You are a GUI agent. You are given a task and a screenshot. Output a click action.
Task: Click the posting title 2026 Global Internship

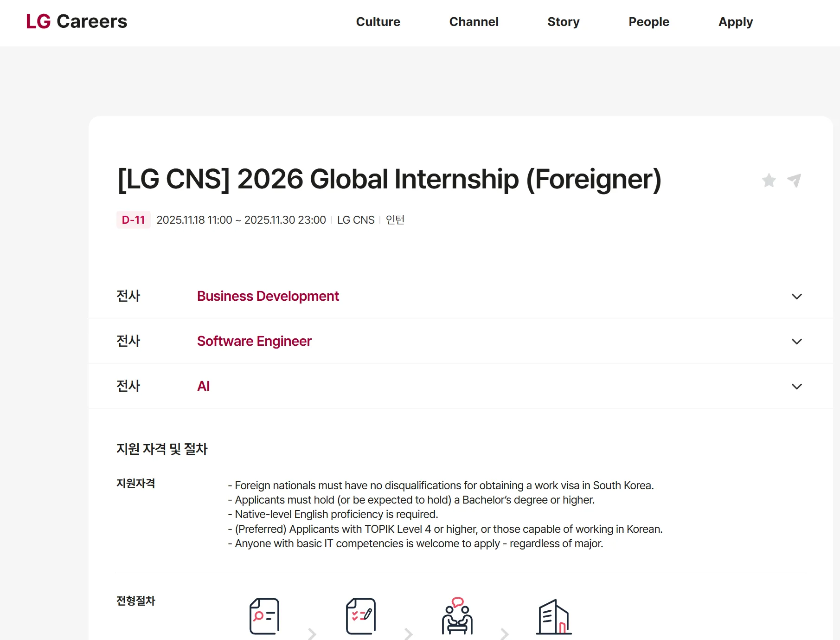click(390, 179)
